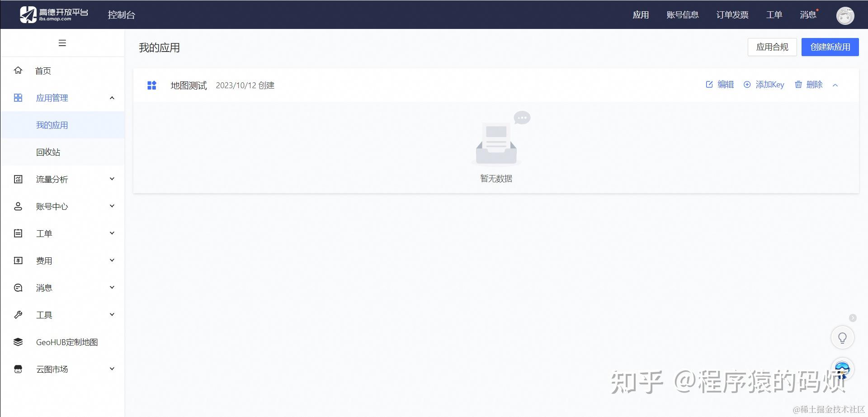868x417 pixels.
Task: Click the 应用合规 button
Action: click(x=772, y=47)
